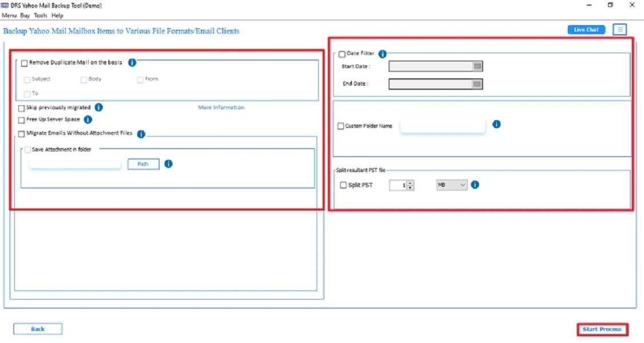The image size is (644, 343).
Task: Open the Start Date calendar picker
Action: tap(477, 66)
